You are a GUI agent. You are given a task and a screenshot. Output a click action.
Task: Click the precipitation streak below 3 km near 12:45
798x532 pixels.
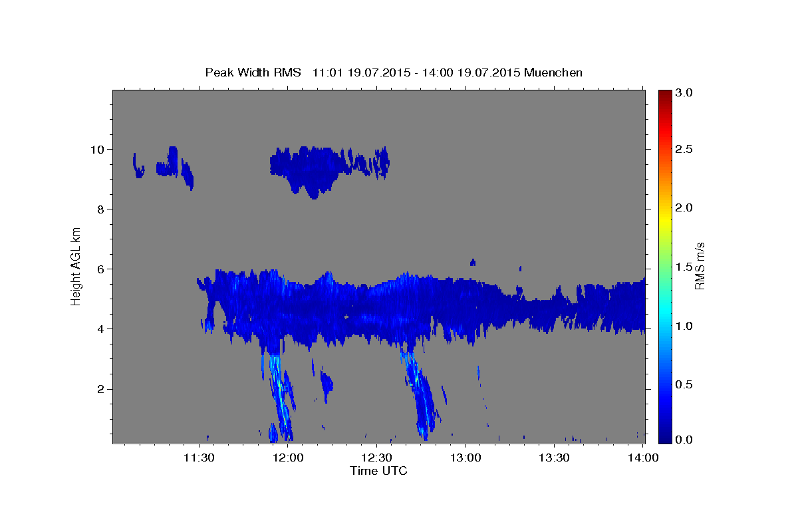click(x=420, y=392)
